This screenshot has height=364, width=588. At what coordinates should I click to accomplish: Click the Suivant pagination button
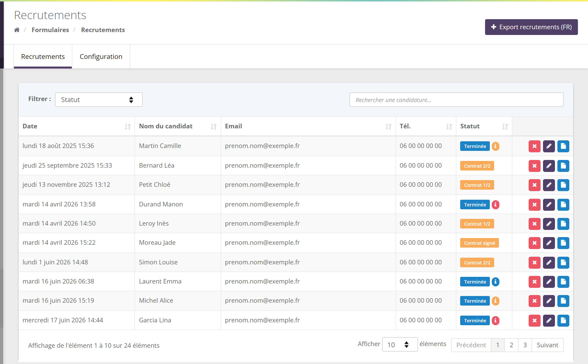tap(547, 345)
